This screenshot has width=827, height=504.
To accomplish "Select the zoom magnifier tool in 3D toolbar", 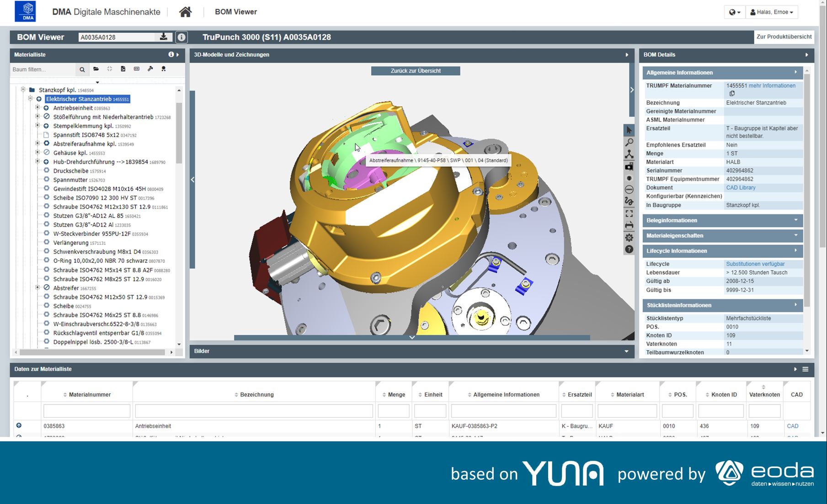I will pyautogui.click(x=629, y=143).
